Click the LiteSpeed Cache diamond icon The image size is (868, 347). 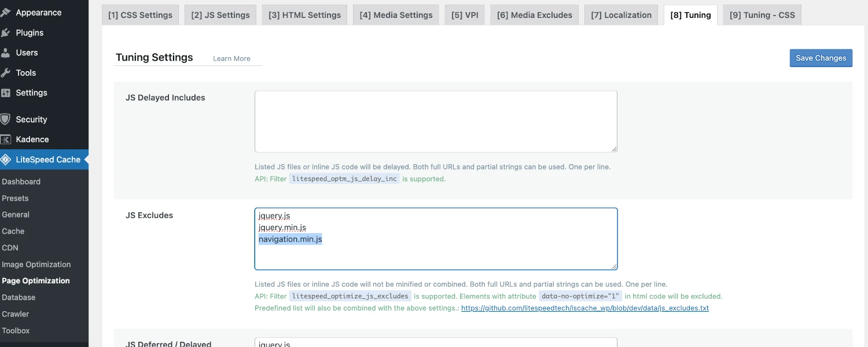(6, 160)
